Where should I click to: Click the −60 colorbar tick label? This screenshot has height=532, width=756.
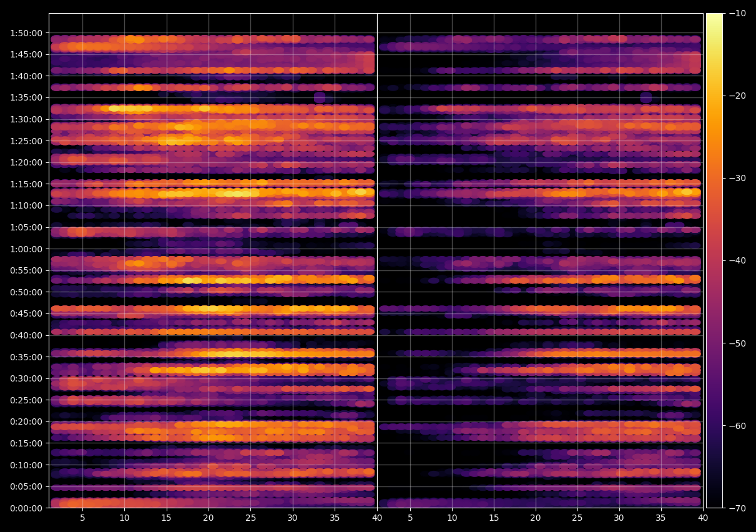(737, 426)
